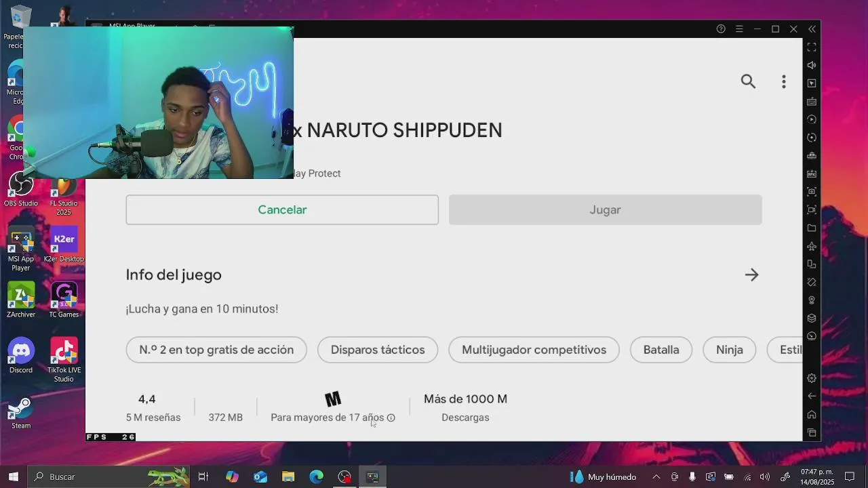
Task: Open Task View in the taskbar
Action: (203, 476)
